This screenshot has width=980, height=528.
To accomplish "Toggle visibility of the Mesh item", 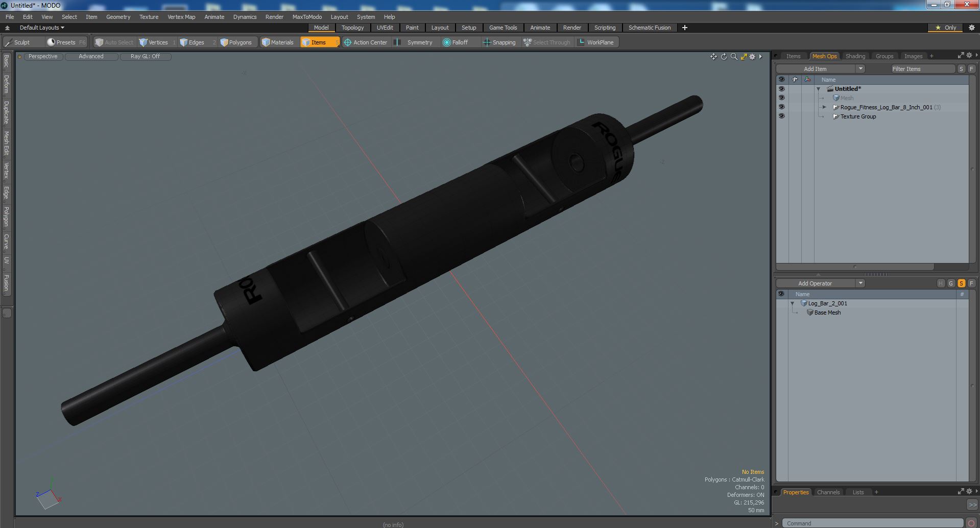I will [x=781, y=98].
